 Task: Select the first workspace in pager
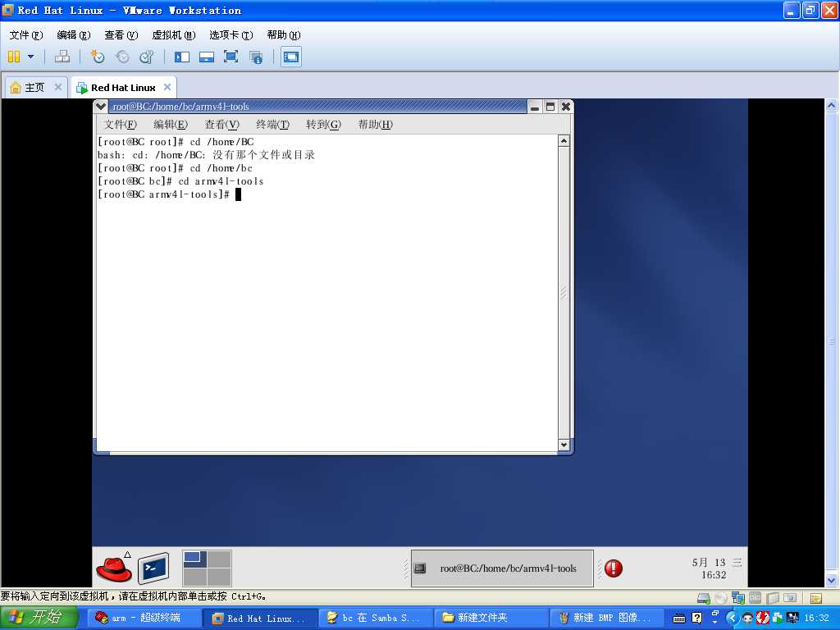click(195, 559)
